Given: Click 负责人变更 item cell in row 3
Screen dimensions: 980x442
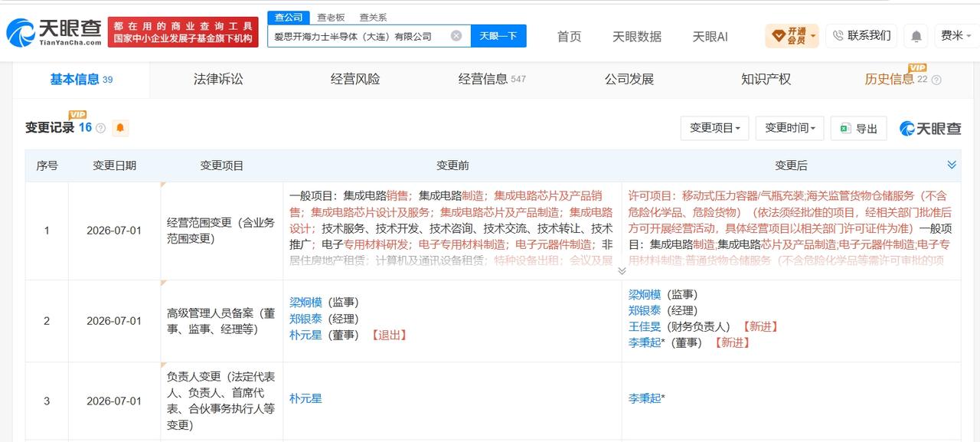Looking at the screenshot, I should coord(220,401).
